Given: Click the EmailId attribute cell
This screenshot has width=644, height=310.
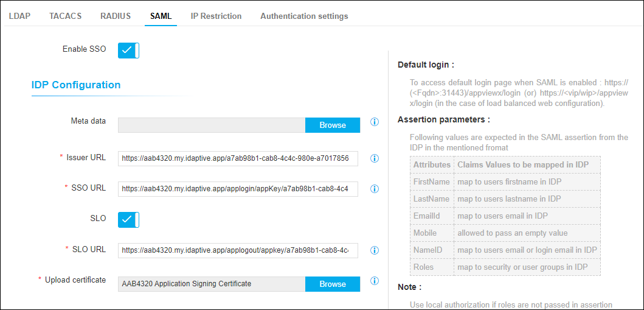Looking at the screenshot, I should tap(432, 216).
